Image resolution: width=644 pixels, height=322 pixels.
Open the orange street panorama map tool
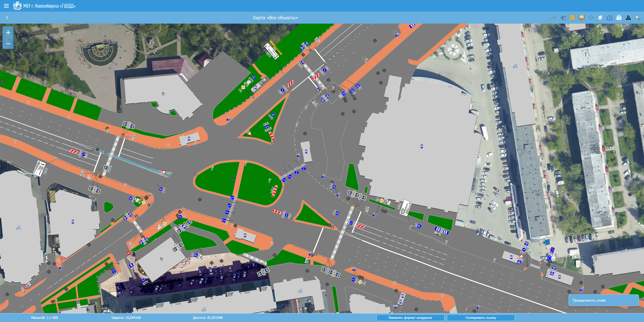(x=572, y=18)
